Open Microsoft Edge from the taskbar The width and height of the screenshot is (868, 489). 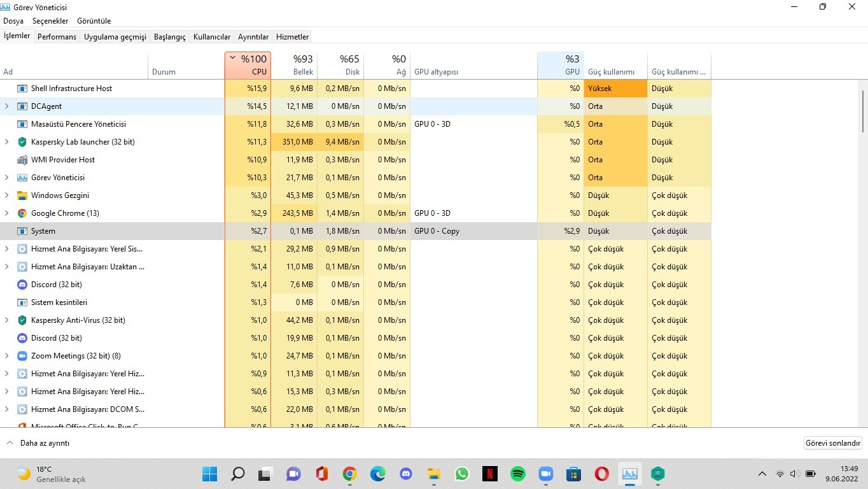pyautogui.click(x=377, y=474)
